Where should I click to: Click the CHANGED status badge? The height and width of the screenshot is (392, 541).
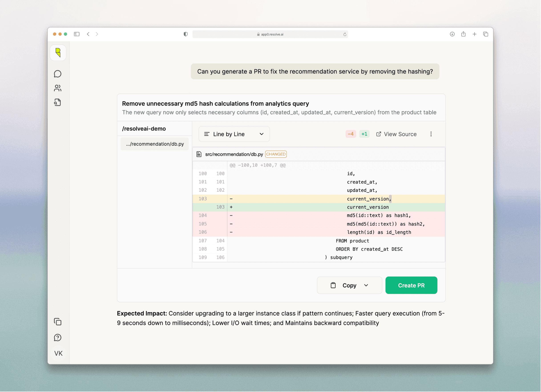(276, 154)
